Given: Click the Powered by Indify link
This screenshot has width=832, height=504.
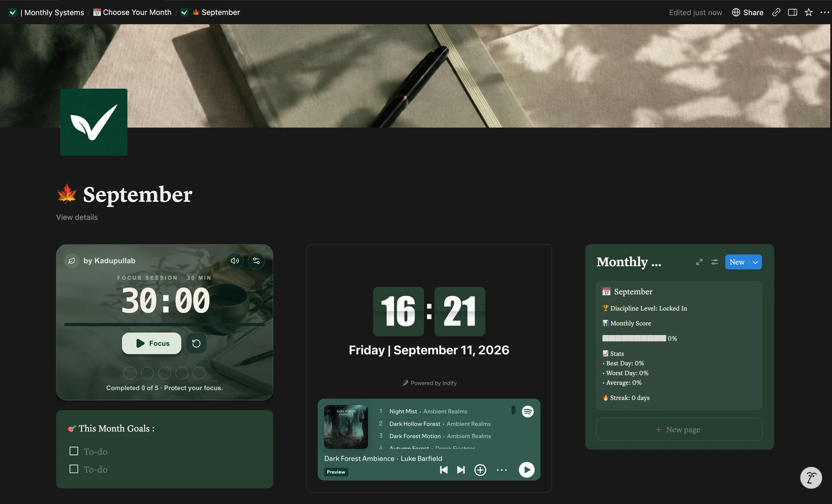Looking at the screenshot, I should [429, 383].
